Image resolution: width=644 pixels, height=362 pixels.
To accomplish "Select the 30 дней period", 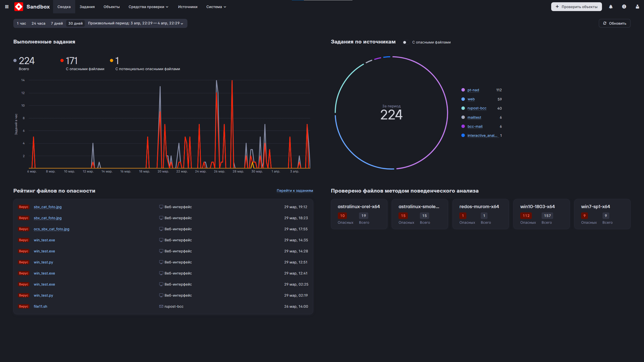I will (75, 23).
